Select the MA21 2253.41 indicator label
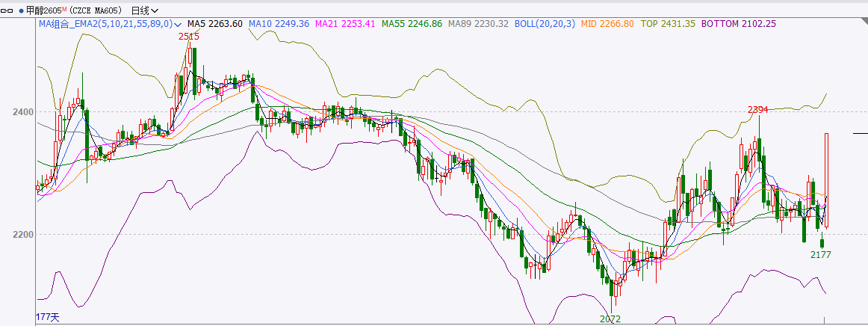The width and height of the screenshot is (868, 326). (x=345, y=24)
